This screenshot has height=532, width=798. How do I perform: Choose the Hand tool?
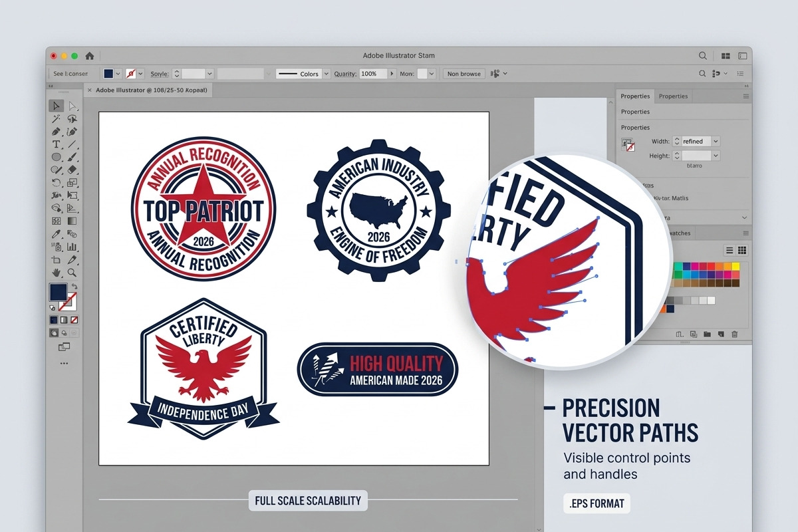click(x=56, y=273)
